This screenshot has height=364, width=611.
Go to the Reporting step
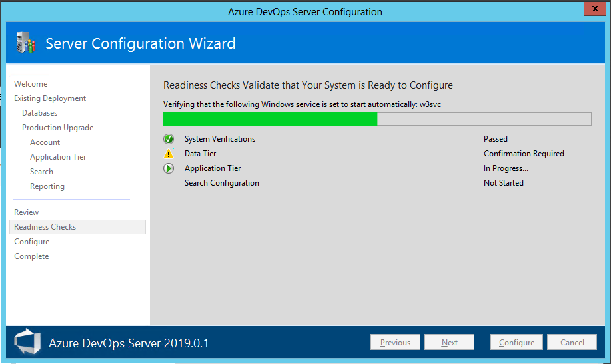tap(47, 186)
